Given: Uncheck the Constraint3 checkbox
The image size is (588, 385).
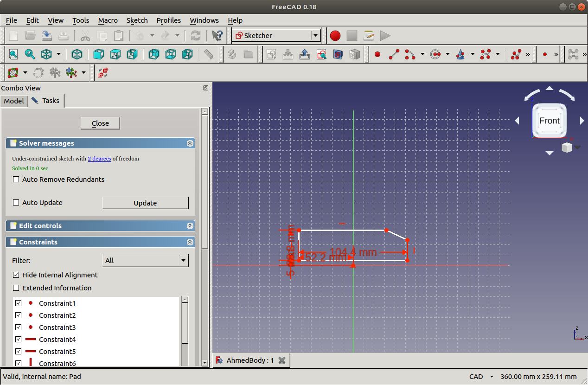Looking at the screenshot, I should (x=19, y=327).
